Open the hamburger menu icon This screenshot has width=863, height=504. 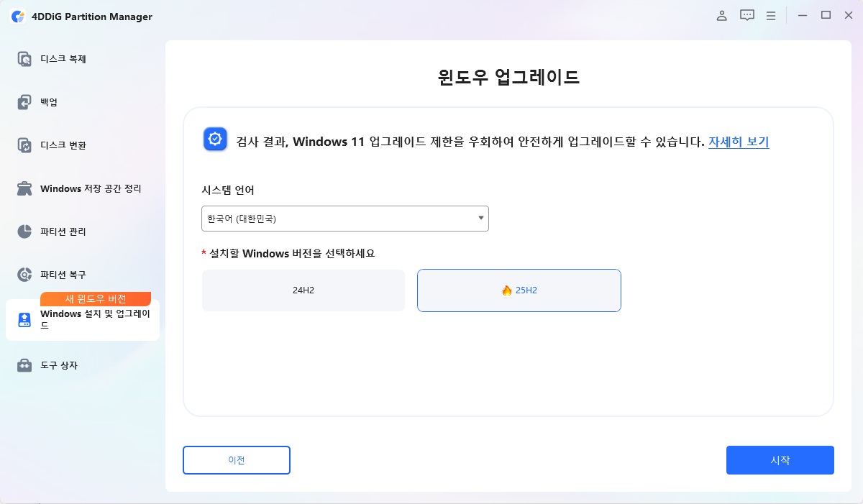(x=771, y=15)
